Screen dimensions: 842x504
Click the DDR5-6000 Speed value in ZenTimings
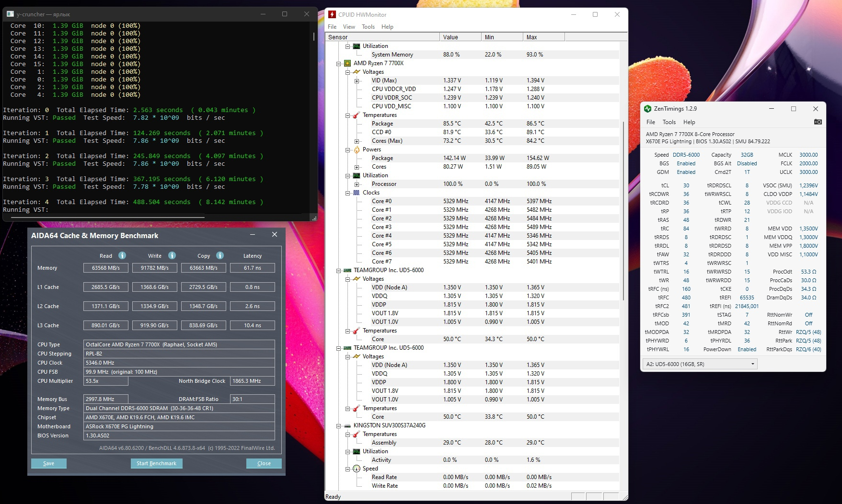pyautogui.click(x=686, y=155)
